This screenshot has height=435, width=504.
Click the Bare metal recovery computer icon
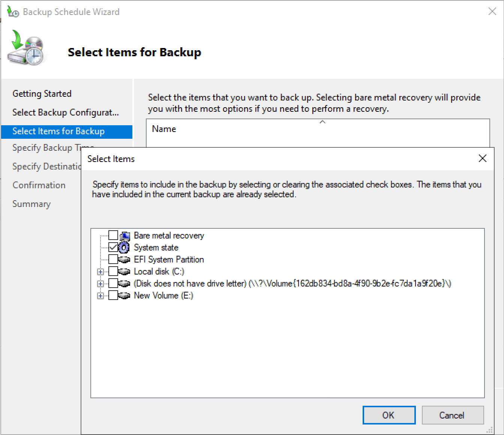click(x=124, y=236)
